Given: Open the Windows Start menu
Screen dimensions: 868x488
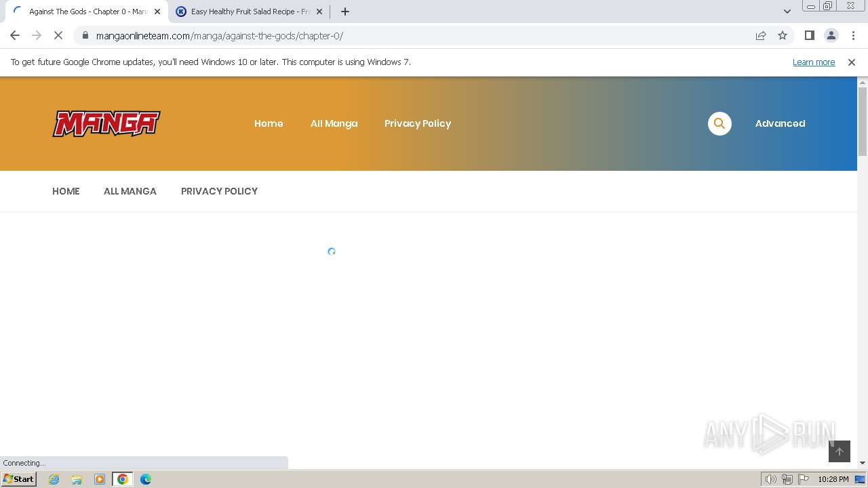Looking at the screenshot, I should tap(18, 479).
